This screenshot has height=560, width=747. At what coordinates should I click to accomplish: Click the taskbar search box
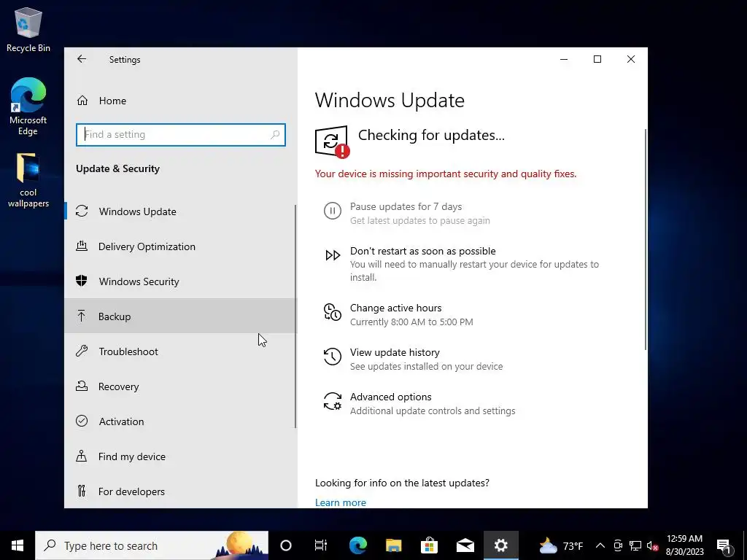pyautogui.click(x=152, y=545)
